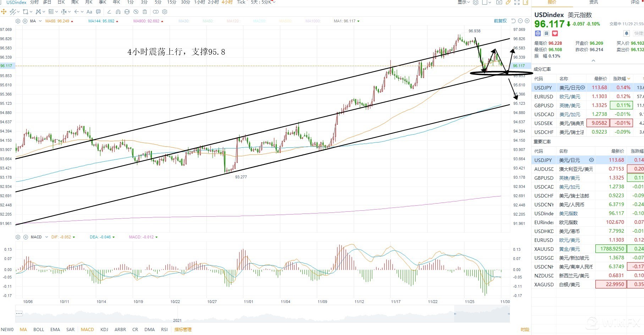
Task: Select the measurement range tool
Action: pos(64,12)
